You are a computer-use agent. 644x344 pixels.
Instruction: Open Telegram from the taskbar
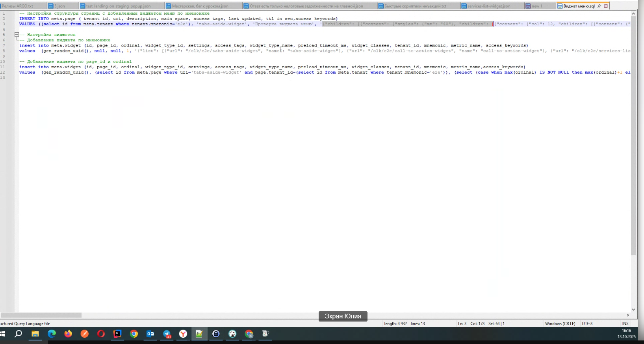point(167,334)
